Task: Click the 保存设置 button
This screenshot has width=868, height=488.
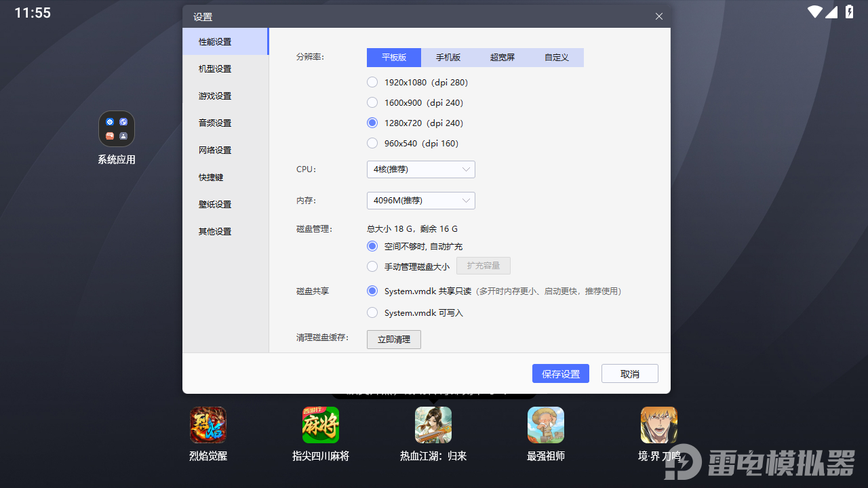Action: [561, 373]
